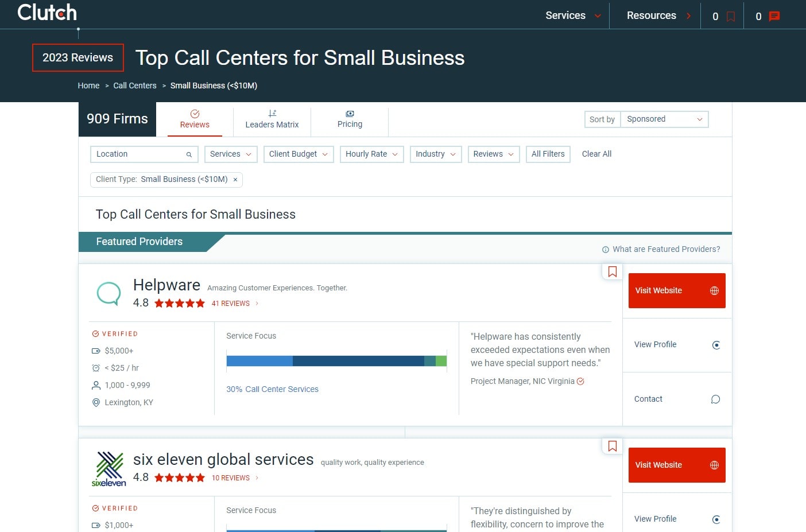Click the light blue segment of Helpware Service Focus bar
This screenshot has height=532, width=806.
point(259,361)
